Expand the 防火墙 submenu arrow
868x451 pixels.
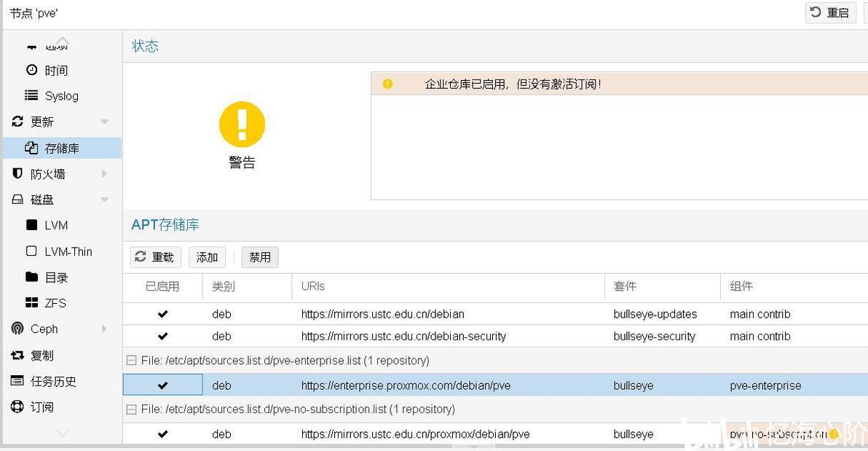click(x=105, y=174)
